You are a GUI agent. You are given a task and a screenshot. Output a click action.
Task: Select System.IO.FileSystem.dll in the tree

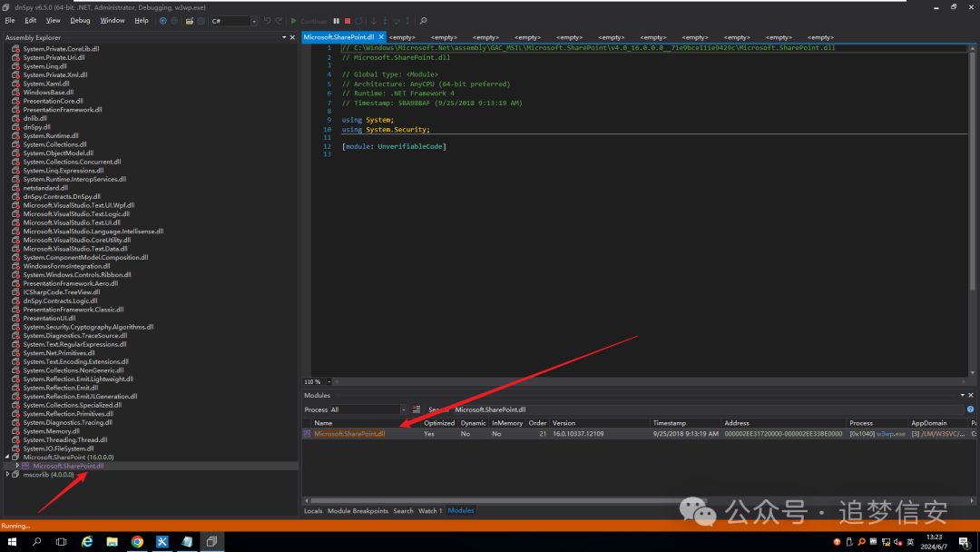[x=58, y=448]
